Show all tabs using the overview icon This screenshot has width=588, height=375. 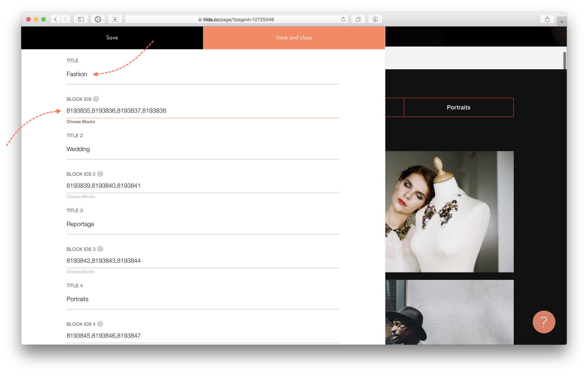pyautogui.click(x=358, y=19)
